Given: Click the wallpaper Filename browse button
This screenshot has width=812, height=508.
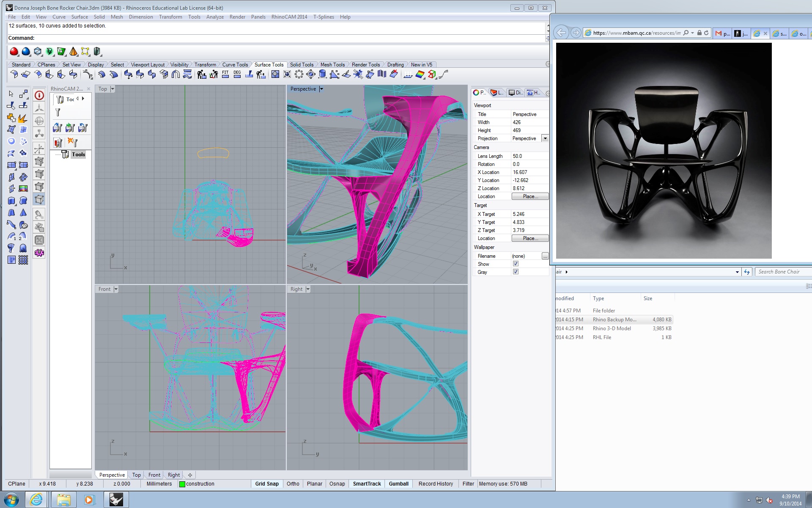Looking at the screenshot, I should click(x=545, y=256).
